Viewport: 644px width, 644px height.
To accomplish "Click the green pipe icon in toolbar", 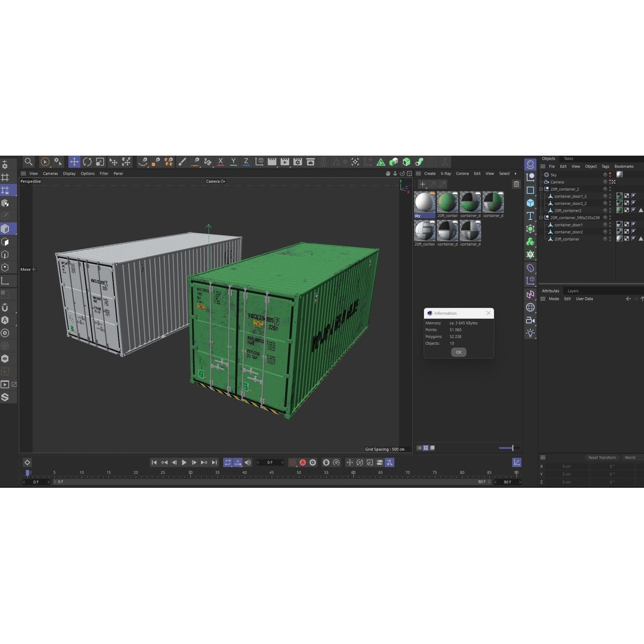I will point(419,162).
